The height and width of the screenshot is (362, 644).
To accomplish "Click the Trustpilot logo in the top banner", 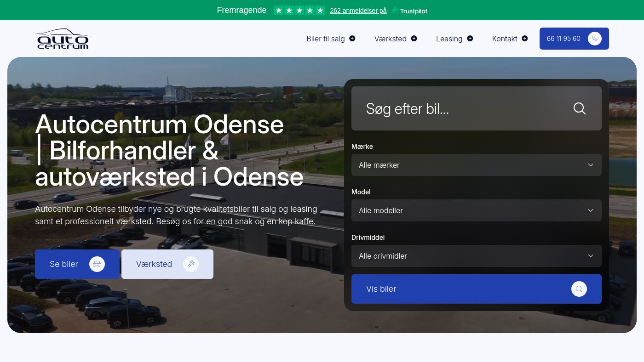I will pos(409,11).
